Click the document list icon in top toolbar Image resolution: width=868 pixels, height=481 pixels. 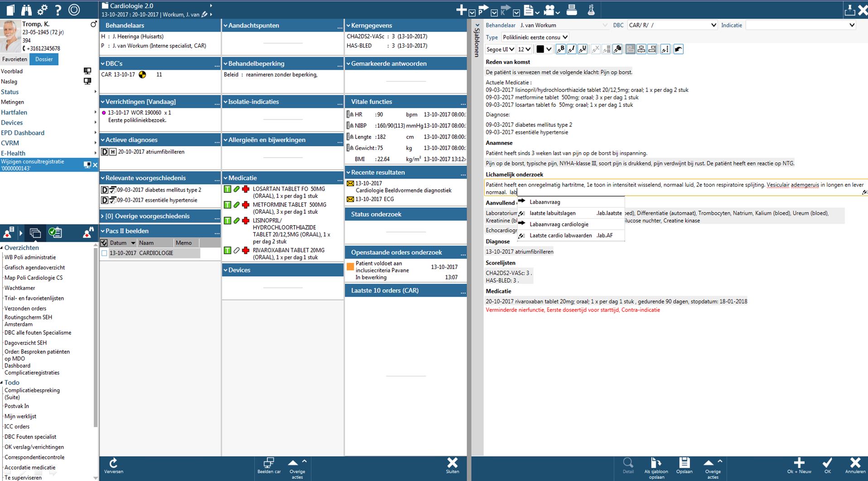coord(528,10)
